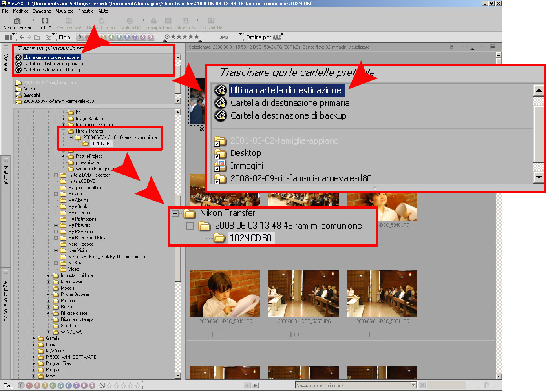Open the Modifica menu
Viewport: 559px width, 392px height.
[20, 11]
